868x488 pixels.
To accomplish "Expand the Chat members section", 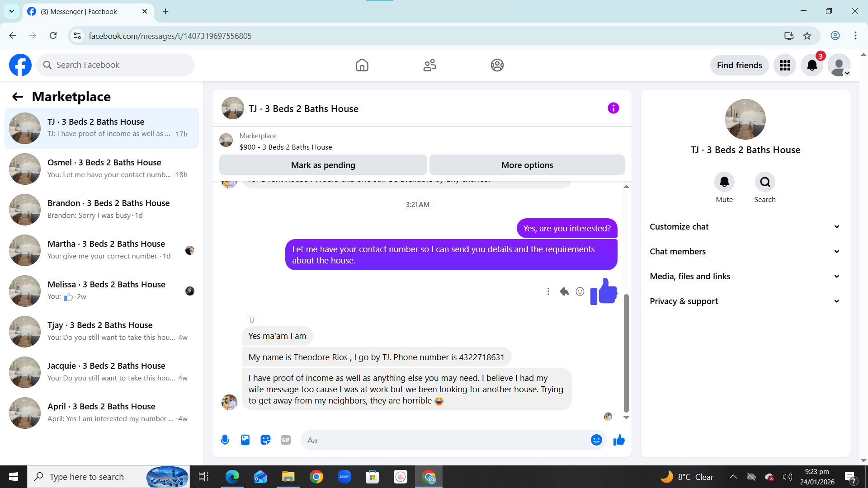I will tap(745, 251).
